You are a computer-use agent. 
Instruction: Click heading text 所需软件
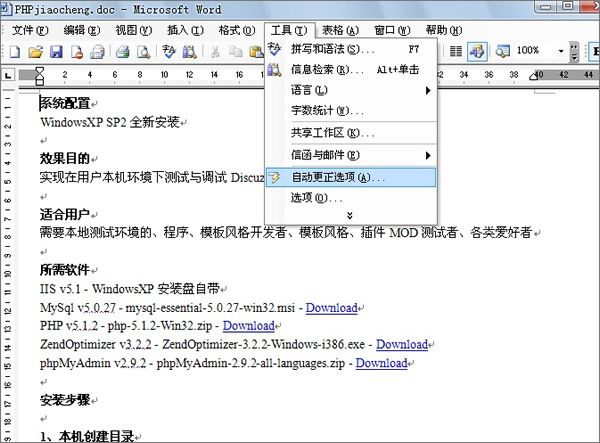pos(65,270)
